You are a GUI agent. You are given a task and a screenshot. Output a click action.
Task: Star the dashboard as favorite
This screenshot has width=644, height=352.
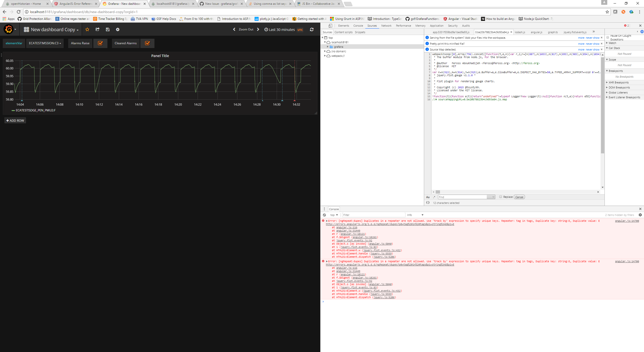87,29
